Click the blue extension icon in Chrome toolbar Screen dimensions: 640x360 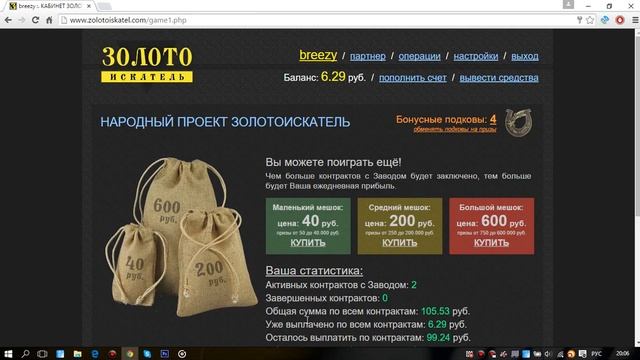pyautogui.click(x=605, y=20)
